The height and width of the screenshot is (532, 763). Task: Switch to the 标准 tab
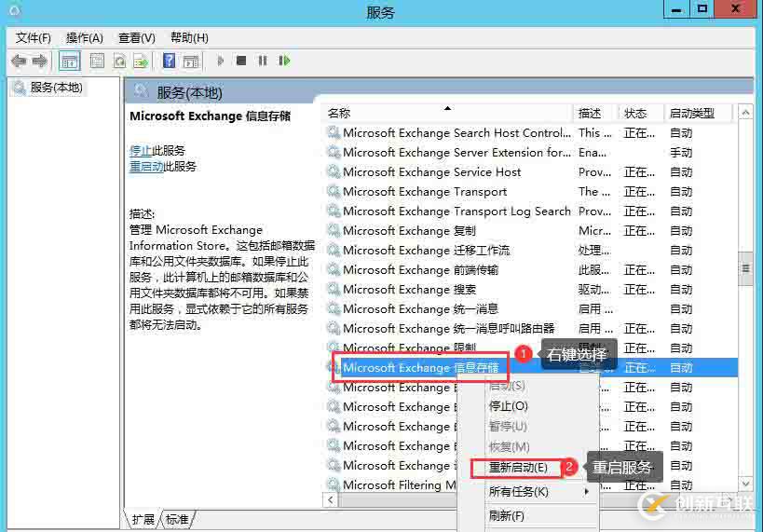point(177,519)
